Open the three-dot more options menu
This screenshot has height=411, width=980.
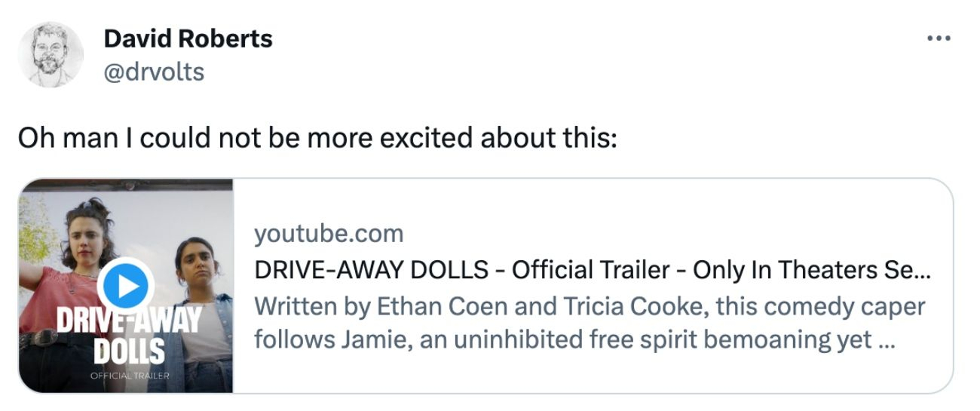(x=939, y=39)
